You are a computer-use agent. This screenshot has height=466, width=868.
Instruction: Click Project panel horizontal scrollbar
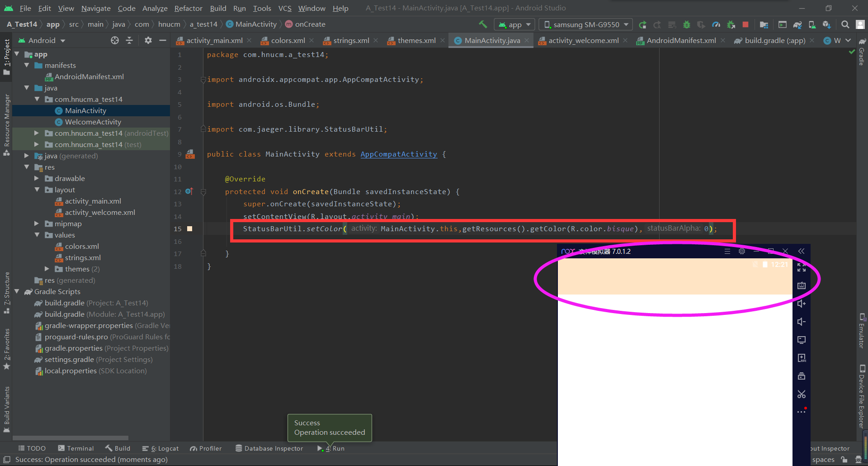click(x=71, y=438)
